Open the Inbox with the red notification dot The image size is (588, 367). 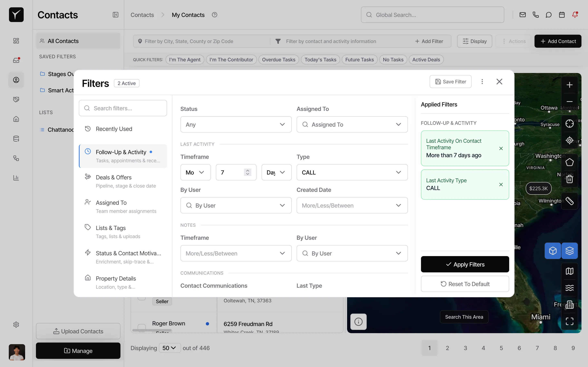(x=16, y=60)
